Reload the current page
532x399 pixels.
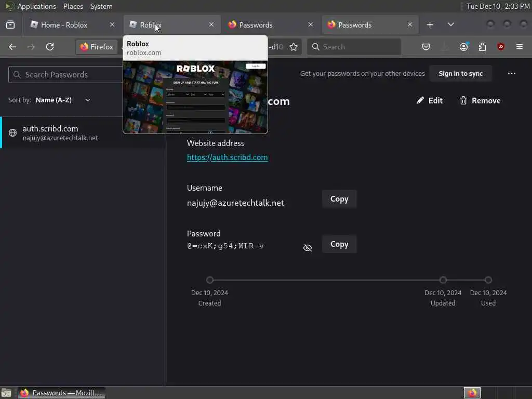click(50, 47)
